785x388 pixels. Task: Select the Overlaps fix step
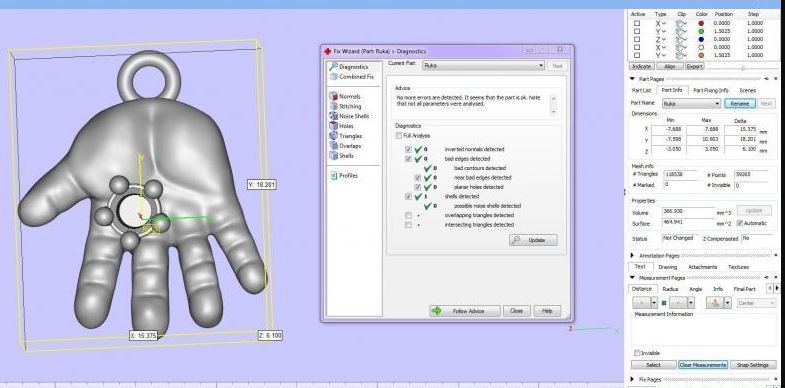click(x=345, y=146)
